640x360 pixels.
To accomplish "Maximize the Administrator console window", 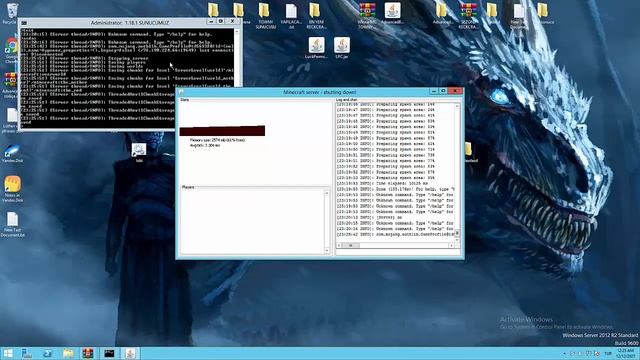I will 220,21.
